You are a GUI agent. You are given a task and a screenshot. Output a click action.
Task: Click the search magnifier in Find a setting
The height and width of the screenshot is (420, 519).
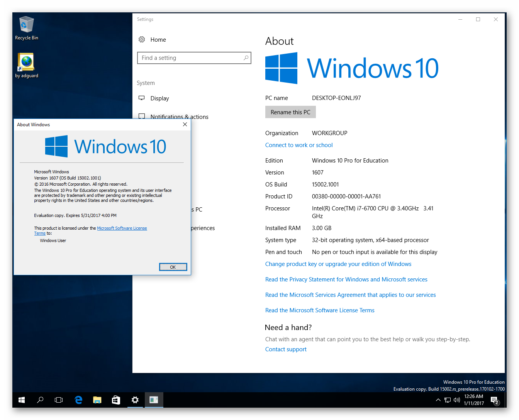point(246,58)
